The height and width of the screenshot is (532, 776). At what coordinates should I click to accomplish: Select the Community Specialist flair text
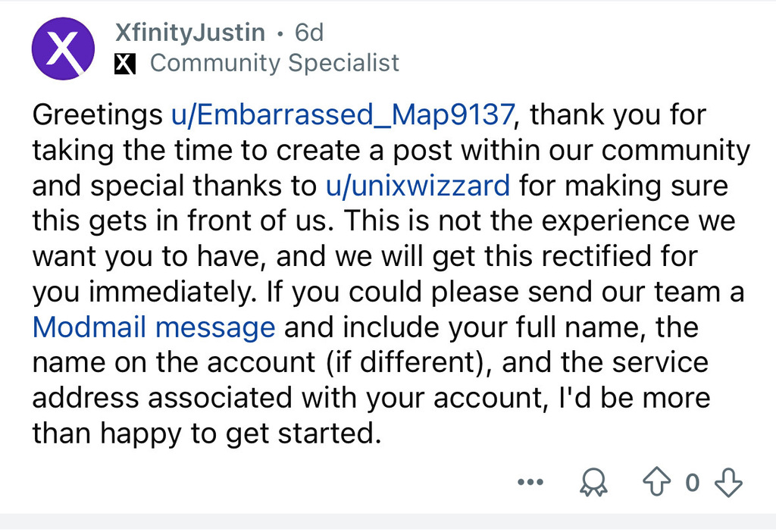(274, 64)
